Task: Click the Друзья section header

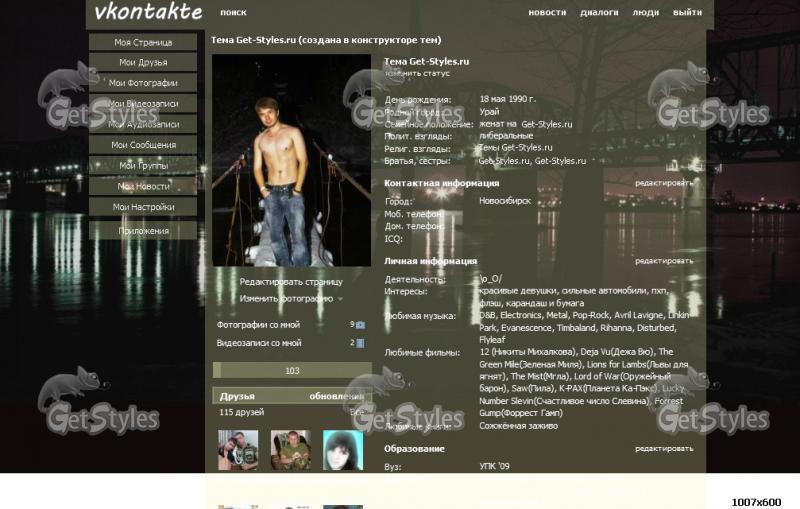Action: click(237, 396)
